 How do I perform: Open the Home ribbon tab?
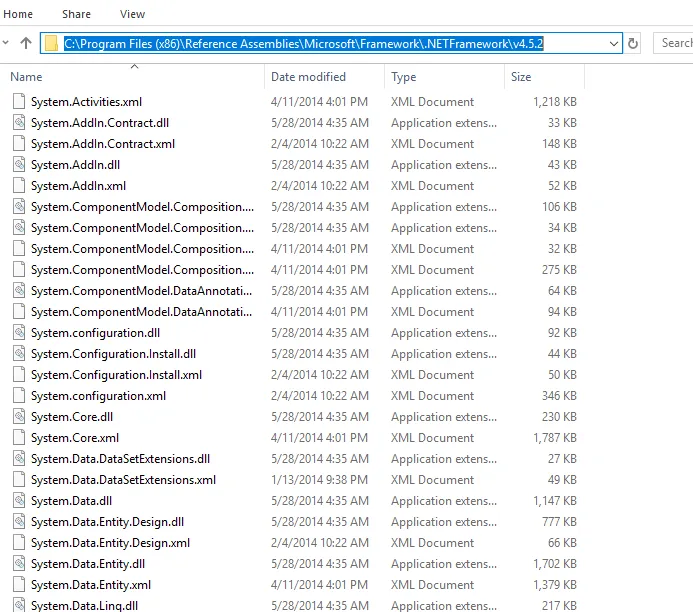pyautogui.click(x=18, y=14)
